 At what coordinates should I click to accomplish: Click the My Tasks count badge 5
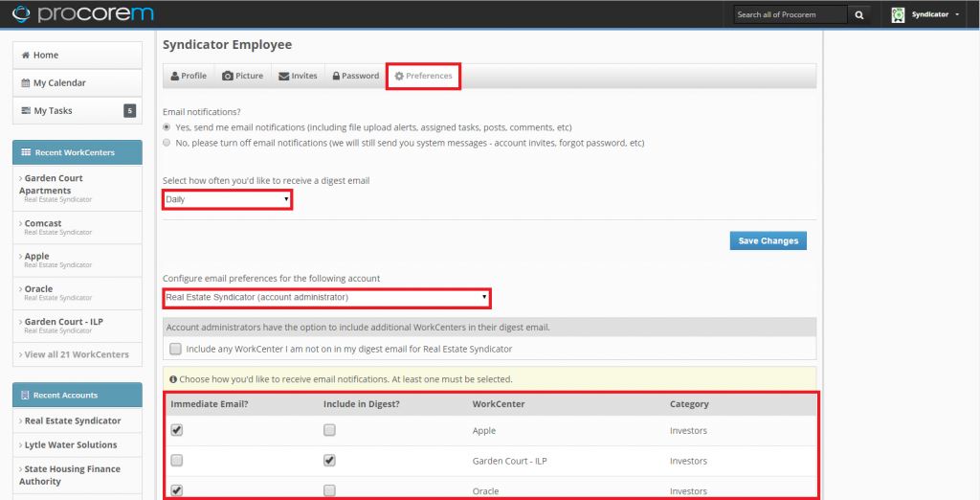point(129,111)
